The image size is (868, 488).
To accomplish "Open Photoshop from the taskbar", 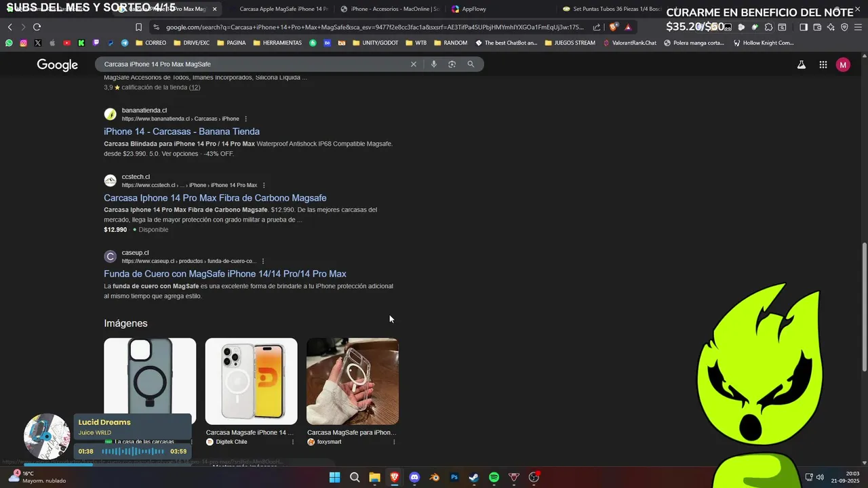I will pos(454,477).
